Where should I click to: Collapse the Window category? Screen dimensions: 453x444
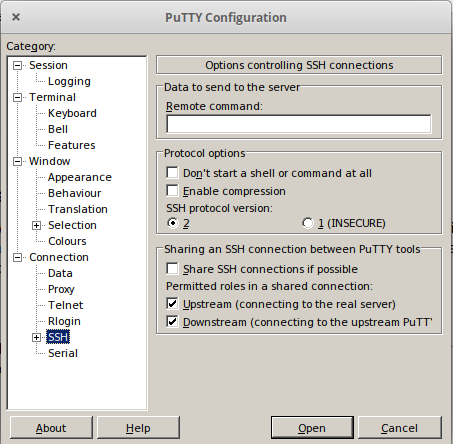pos(17,162)
